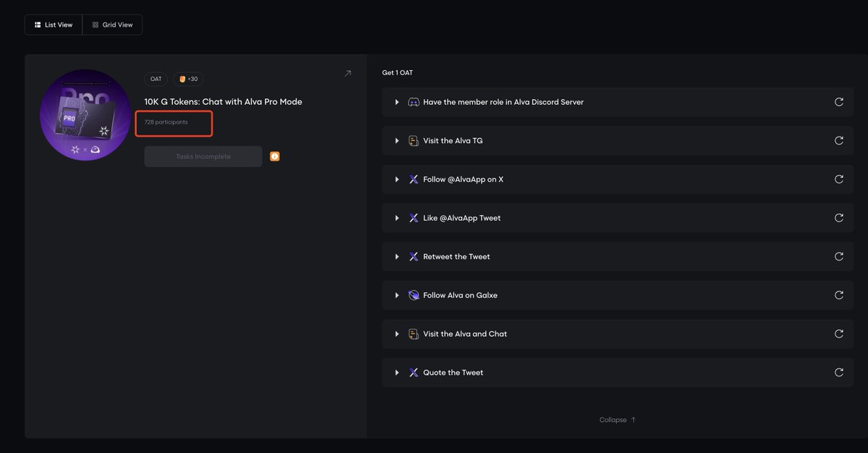The image size is (868, 453).
Task: Refresh the Visit the Alva and Chat task
Action: pyautogui.click(x=839, y=334)
